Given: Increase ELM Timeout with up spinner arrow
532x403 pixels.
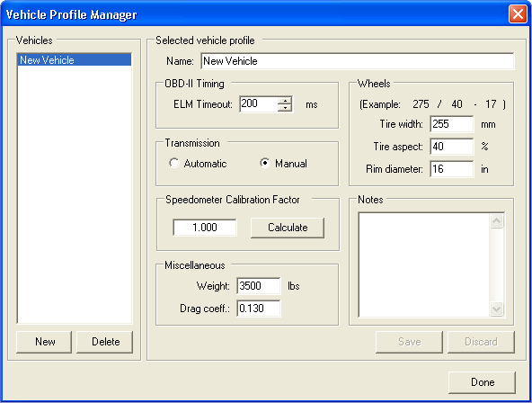Looking at the screenshot, I should [285, 101].
